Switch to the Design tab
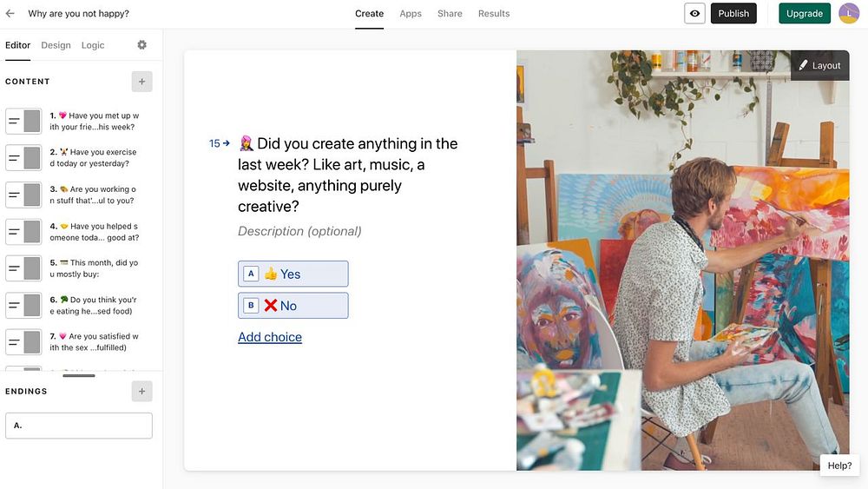Screen dimensions: 868x489 (x=56, y=45)
